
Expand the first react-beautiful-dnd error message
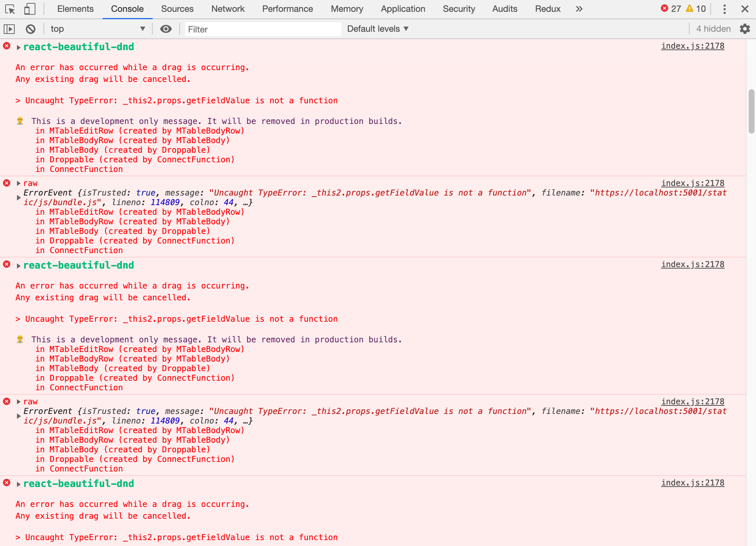click(18, 47)
